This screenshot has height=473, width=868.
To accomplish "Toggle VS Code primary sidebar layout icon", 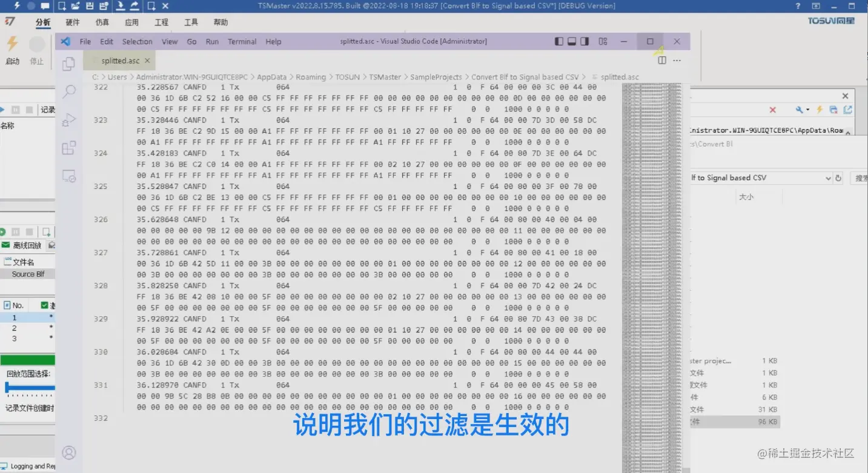I will click(x=558, y=41).
